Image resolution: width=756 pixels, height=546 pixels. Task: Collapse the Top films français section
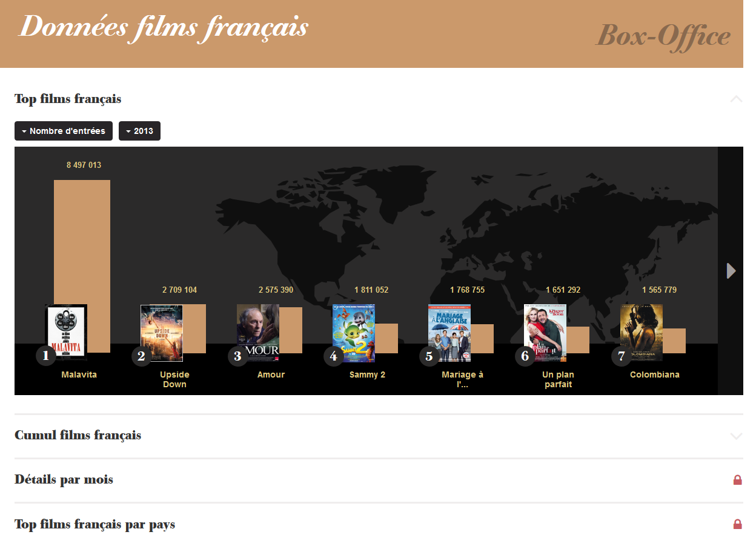735,99
